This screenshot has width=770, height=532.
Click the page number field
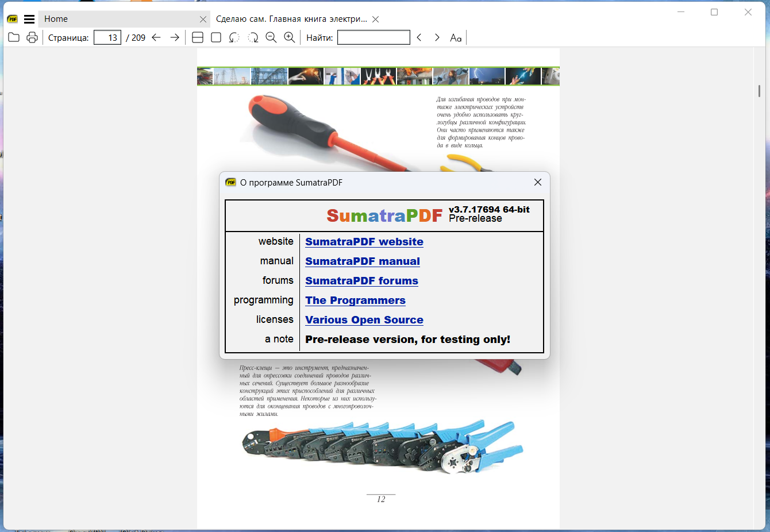[107, 38]
